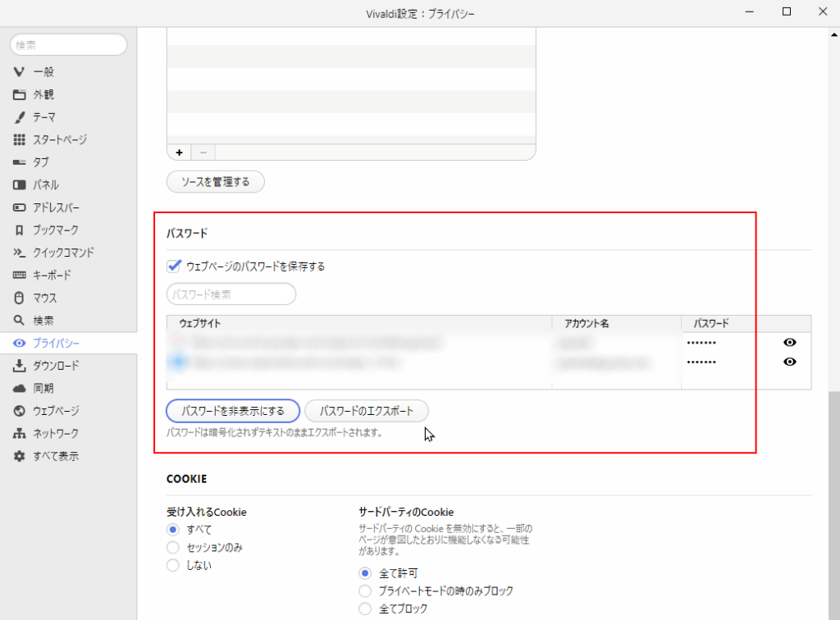Click the パスワード column header

click(x=746, y=323)
